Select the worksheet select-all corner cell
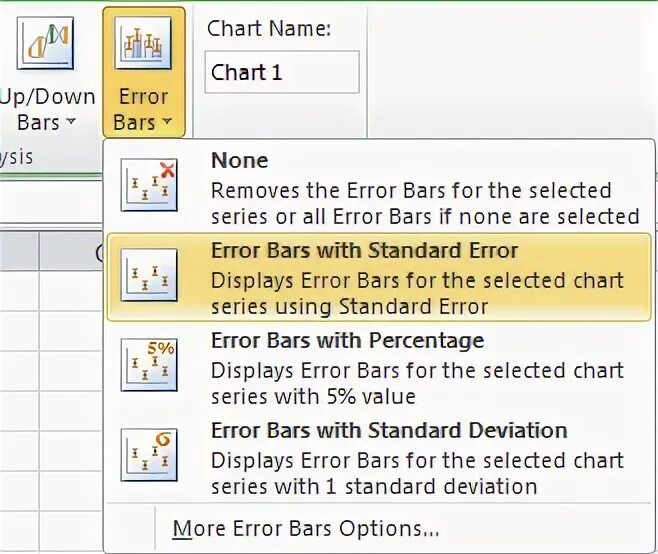Image resolution: width=658 pixels, height=554 pixels. [x=18, y=252]
